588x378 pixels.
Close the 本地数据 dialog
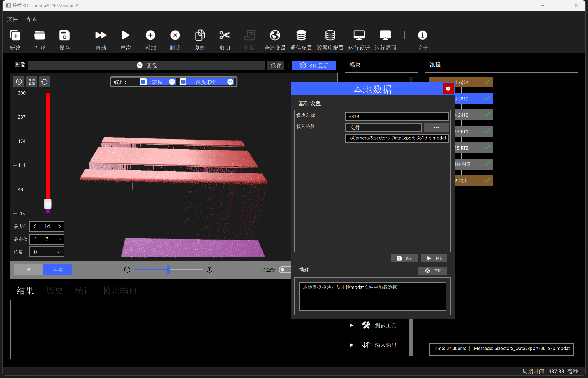point(448,89)
